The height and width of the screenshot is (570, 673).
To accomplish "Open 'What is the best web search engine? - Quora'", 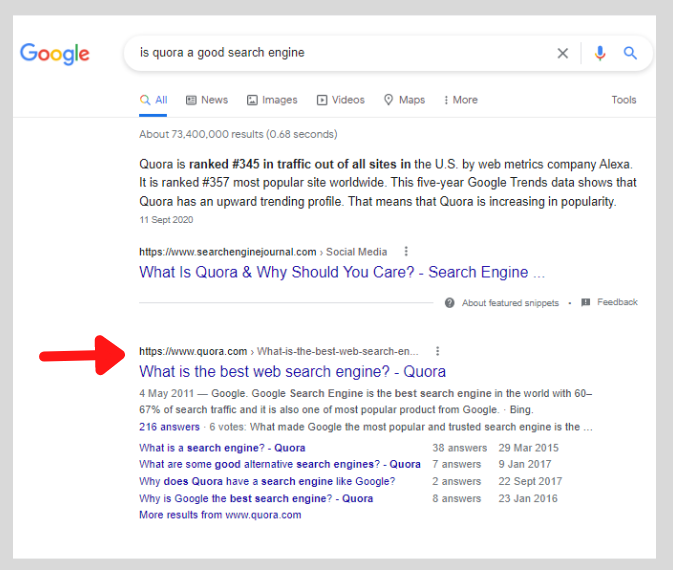I will [x=292, y=371].
